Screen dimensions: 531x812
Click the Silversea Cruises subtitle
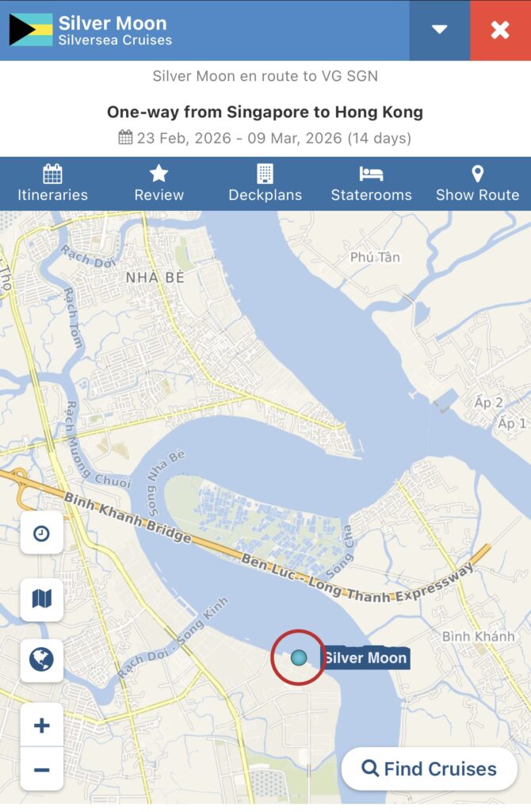point(115,40)
